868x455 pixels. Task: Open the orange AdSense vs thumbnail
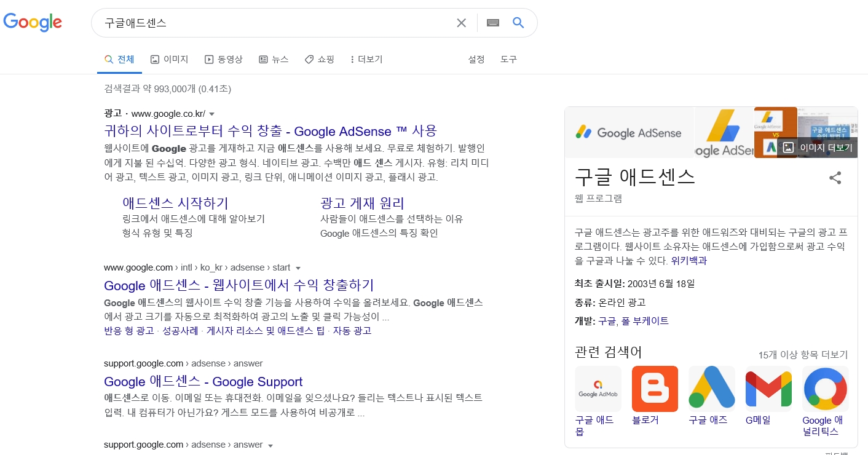pyautogui.click(x=775, y=132)
